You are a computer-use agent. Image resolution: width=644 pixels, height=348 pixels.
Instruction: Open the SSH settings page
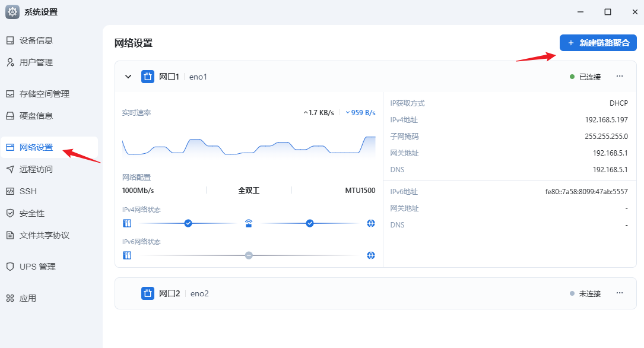[28, 191]
